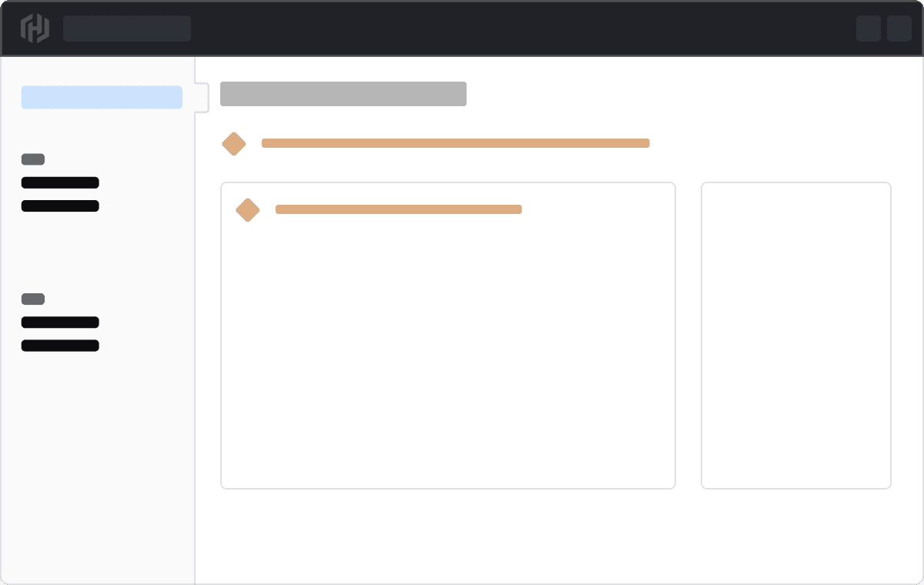The width and height of the screenshot is (924, 585).
Task: Click the empty body of the large card
Action: [448, 354]
